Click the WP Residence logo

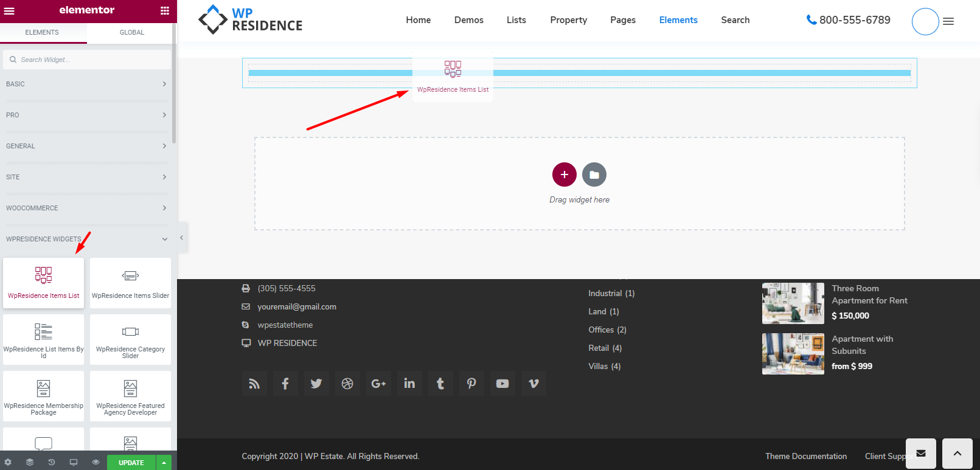pos(251,19)
